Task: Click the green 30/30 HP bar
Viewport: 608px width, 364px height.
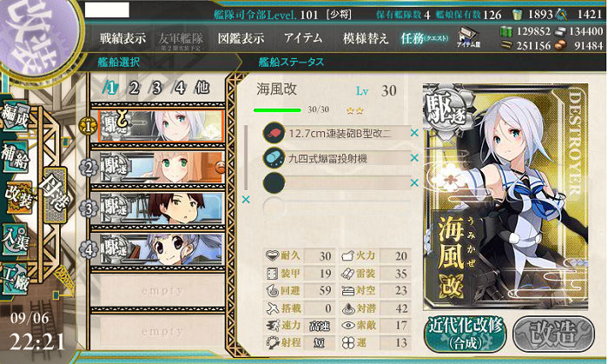Action: pos(277,110)
